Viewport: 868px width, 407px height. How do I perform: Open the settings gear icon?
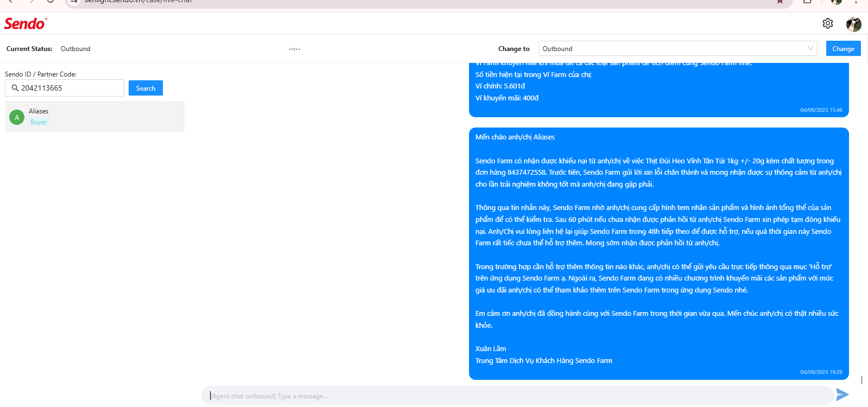[x=827, y=23]
